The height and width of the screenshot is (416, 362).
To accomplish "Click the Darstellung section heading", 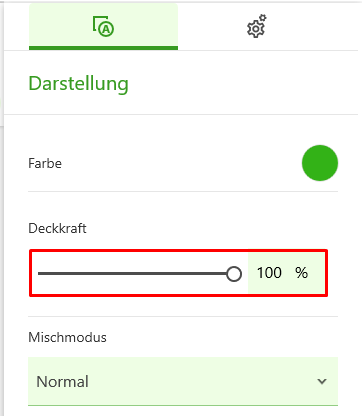I will 78,83.
